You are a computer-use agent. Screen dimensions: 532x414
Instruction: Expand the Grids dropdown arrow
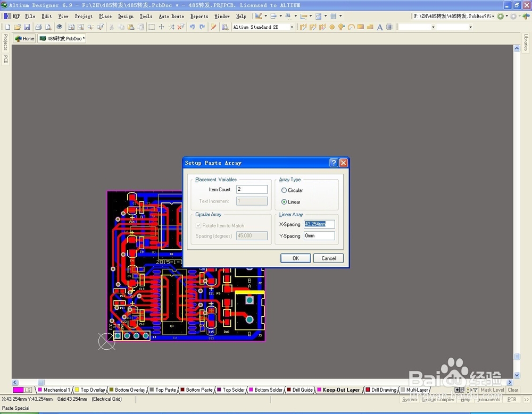(x=340, y=16)
